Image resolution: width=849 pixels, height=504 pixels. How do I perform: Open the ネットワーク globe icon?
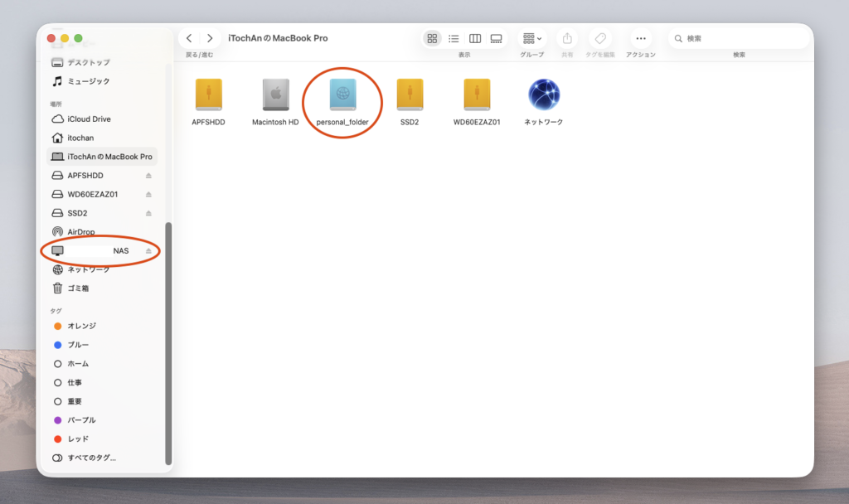tap(543, 95)
